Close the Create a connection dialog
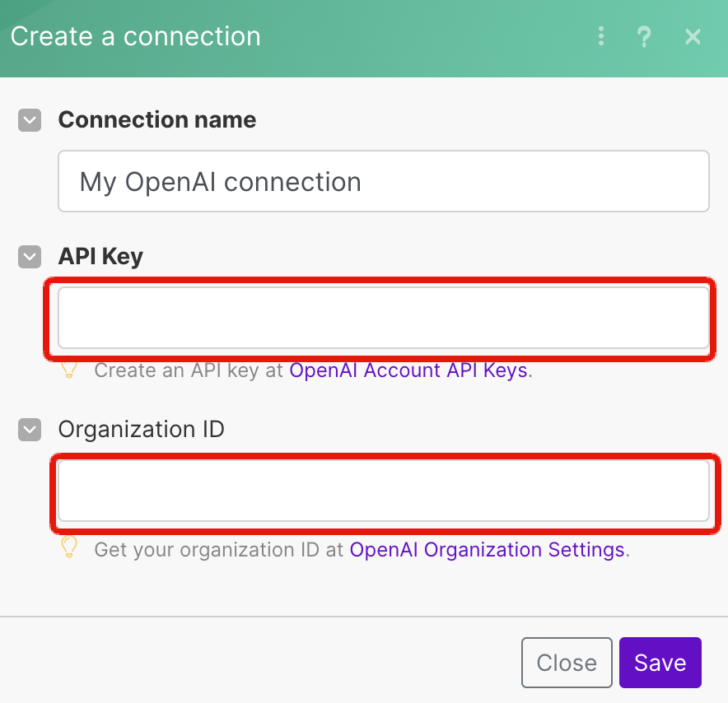Image resolution: width=728 pixels, height=703 pixels. 693,37
